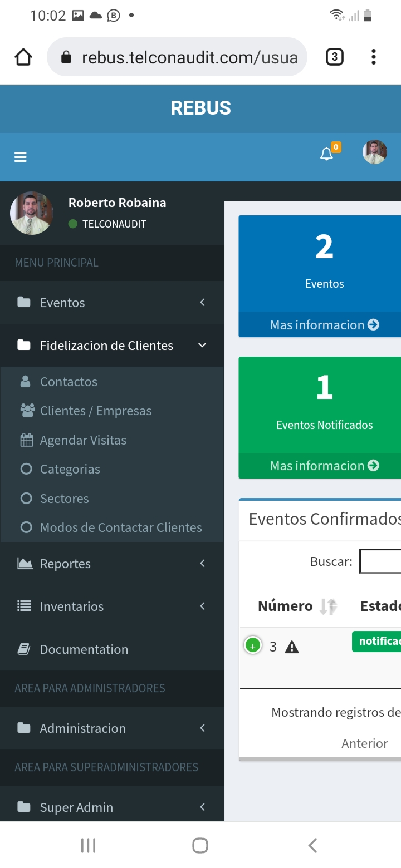Click the REBUS header title
This screenshot has width=401, height=868.
(x=200, y=108)
